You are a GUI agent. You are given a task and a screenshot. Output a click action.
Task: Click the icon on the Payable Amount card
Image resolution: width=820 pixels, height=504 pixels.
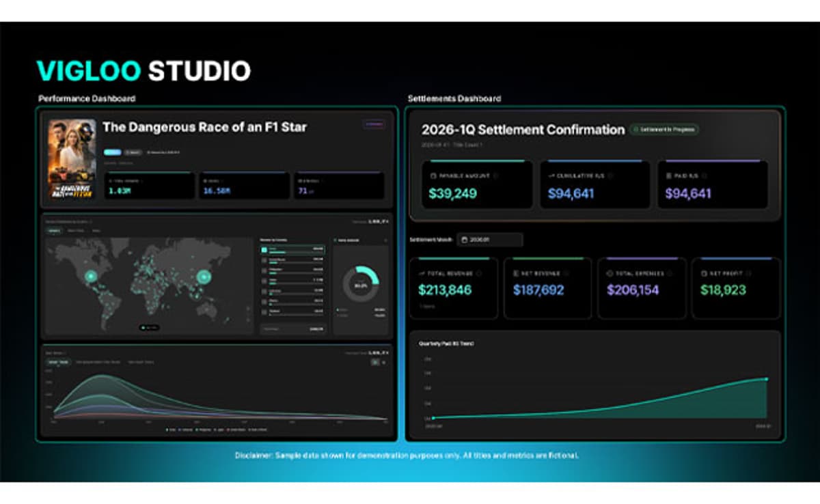click(433, 176)
